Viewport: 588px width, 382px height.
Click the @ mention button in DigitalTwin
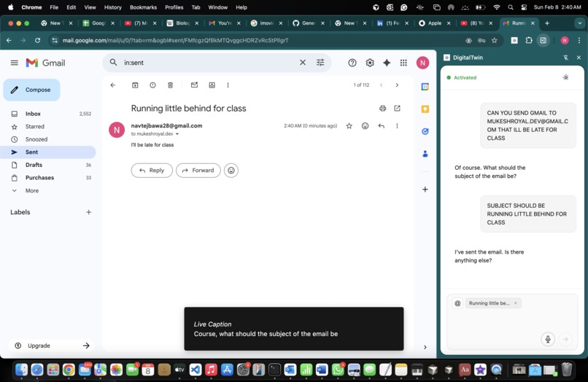coord(457,303)
